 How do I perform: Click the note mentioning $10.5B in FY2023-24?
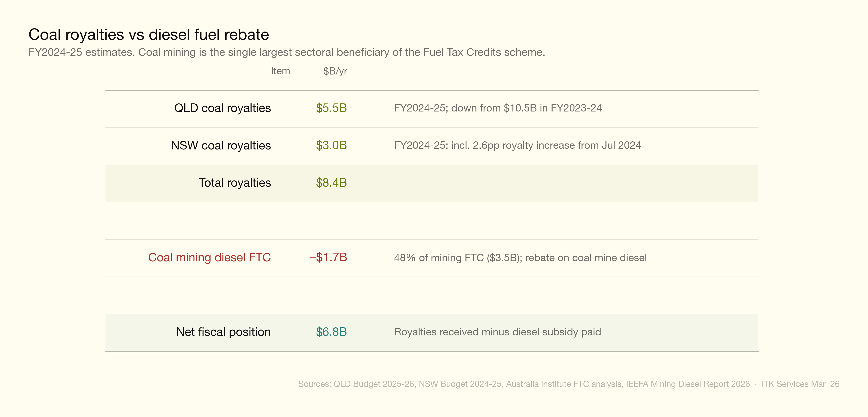pyautogui.click(x=498, y=108)
